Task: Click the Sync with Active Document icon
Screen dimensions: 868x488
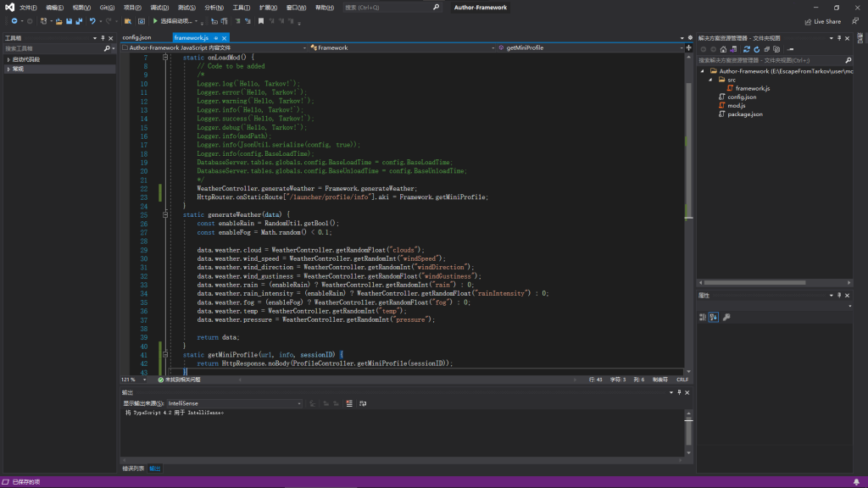Action: (x=746, y=49)
